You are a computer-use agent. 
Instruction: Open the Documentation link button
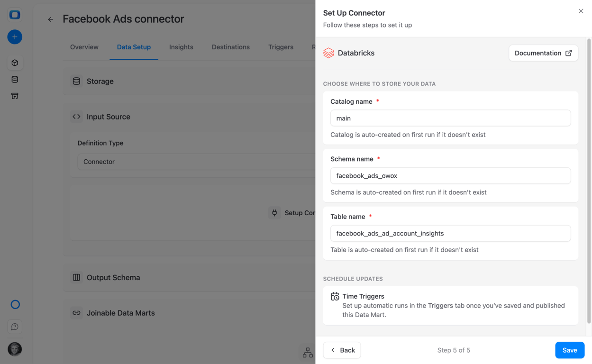(543, 53)
